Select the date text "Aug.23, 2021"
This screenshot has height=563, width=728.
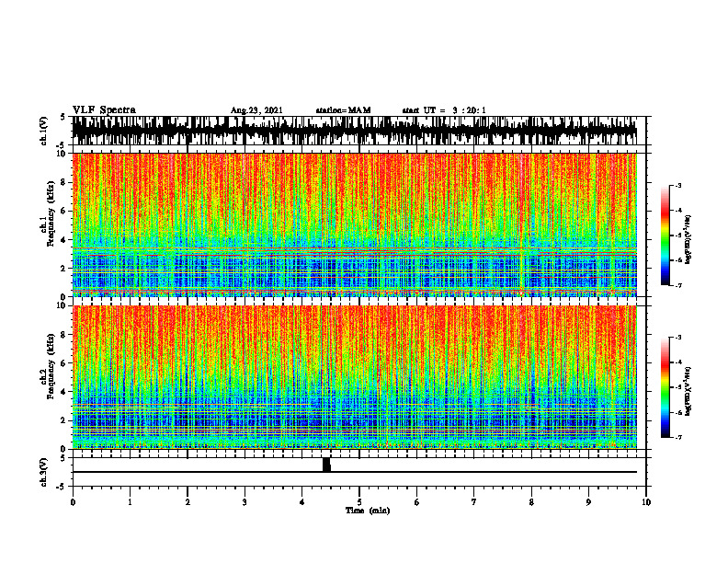(256, 110)
